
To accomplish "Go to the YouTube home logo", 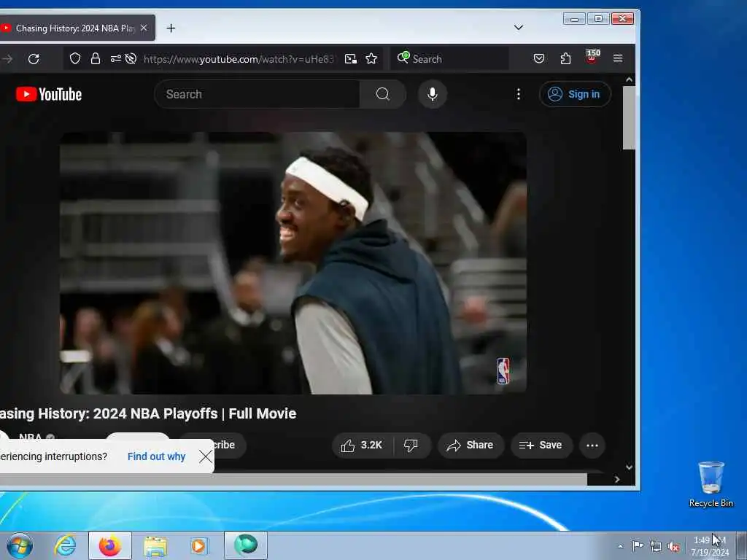I will pos(49,94).
